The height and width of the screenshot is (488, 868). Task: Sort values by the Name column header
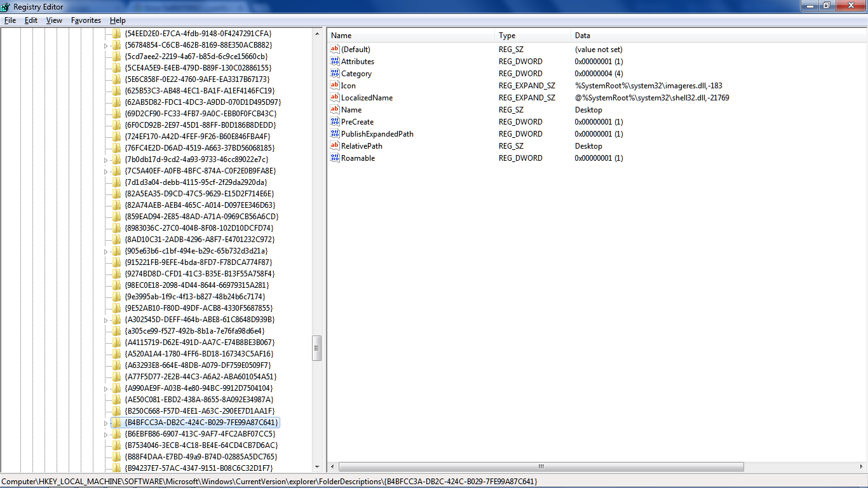pos(411,36)
